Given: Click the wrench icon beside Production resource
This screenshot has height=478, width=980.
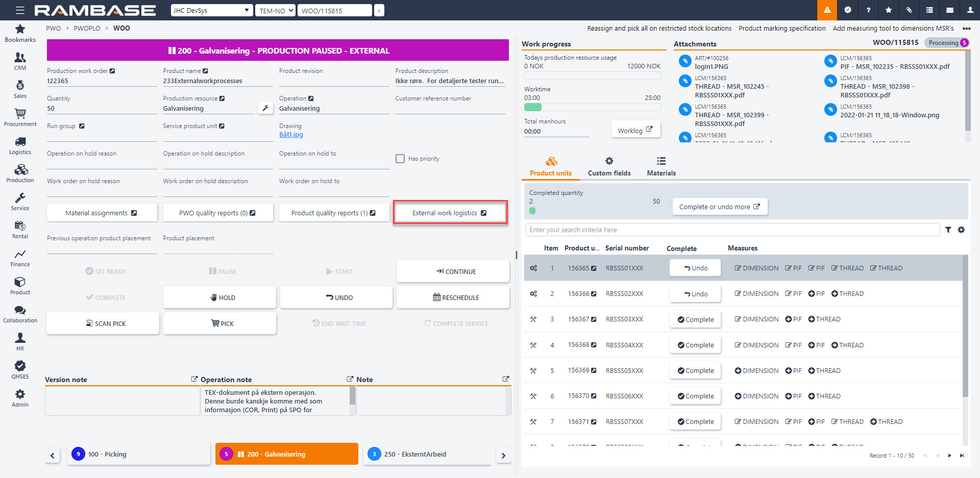Looking at the screenshot, I should pyautogui.click(x=265, y=108).
